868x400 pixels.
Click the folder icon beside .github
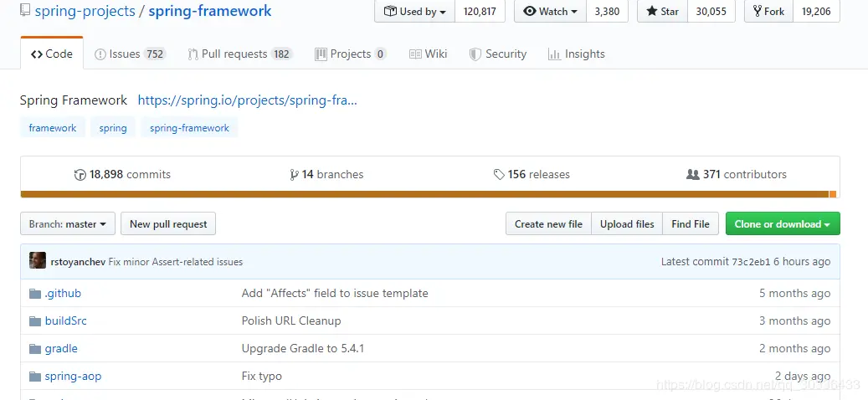pyautogui.click(x=35, y=293)
